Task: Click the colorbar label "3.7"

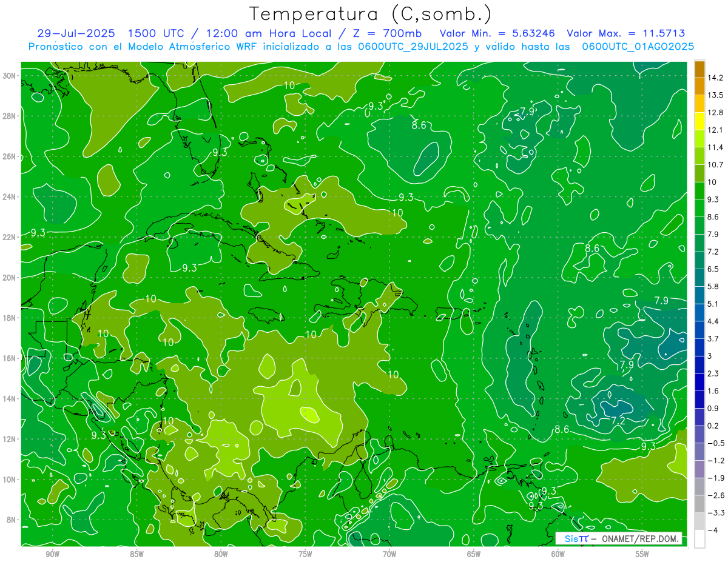Action: 712,338
